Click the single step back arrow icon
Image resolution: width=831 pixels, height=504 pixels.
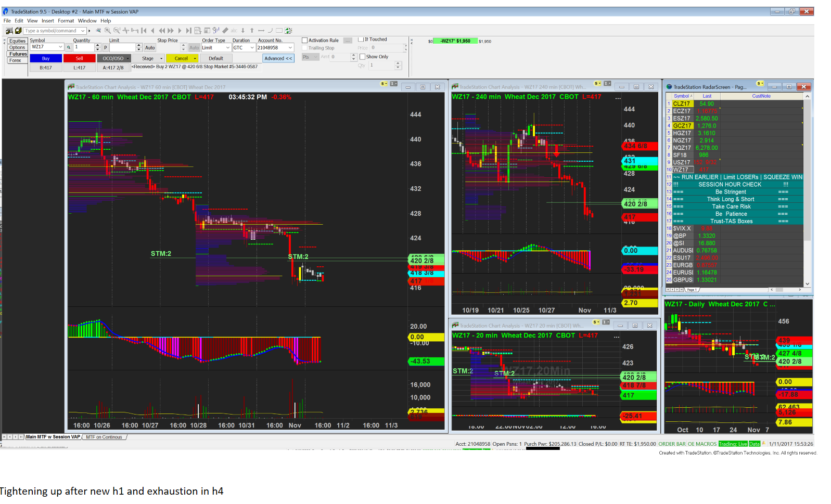click(152, 31)
